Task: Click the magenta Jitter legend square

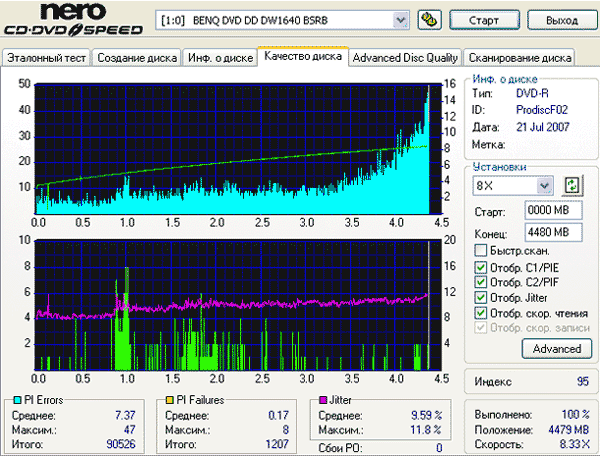Action: pos(323,400)
